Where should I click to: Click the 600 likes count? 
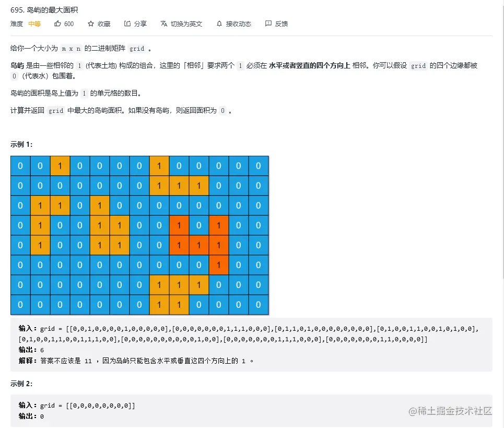69,24
